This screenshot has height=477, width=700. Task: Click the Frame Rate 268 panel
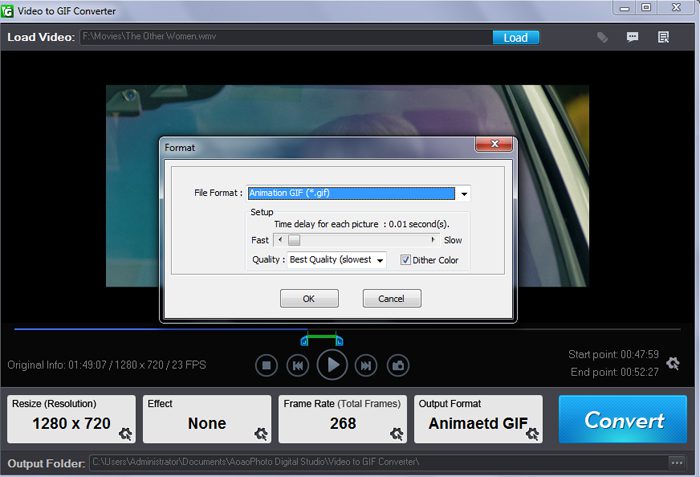(x=343, y=419)
